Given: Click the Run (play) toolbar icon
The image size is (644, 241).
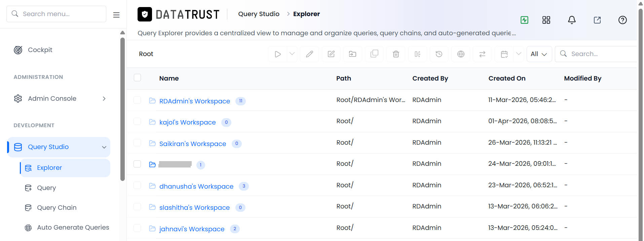Looking at the screenshot, I should point(278,54).
